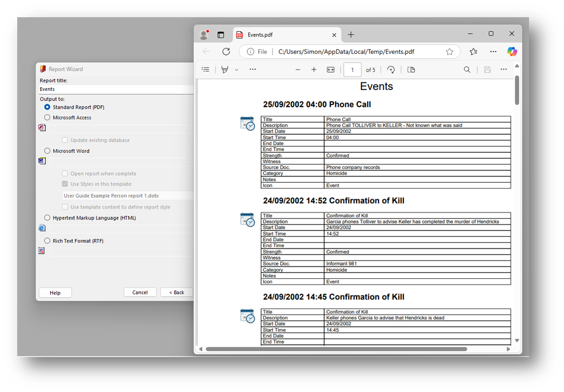This screenshot has width=564, height=392.
Task: Click the Report title input field
Action: tap(116, 89)
